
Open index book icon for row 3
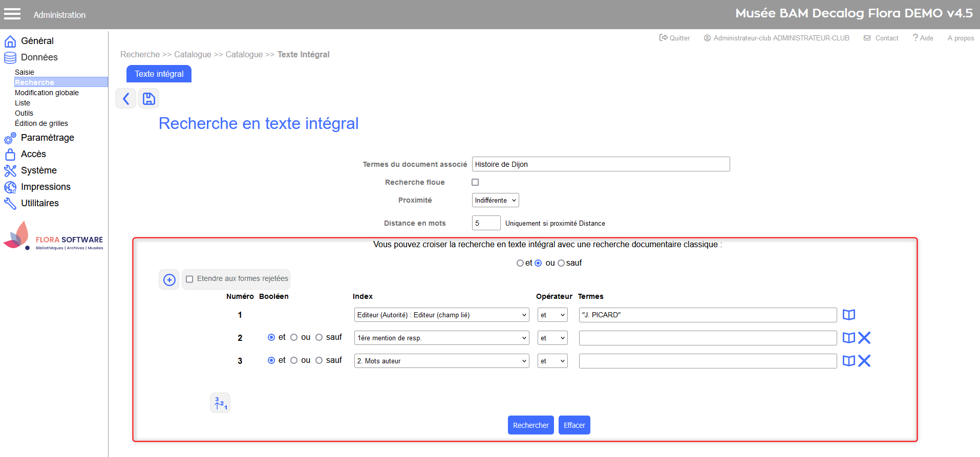[848, 361]
